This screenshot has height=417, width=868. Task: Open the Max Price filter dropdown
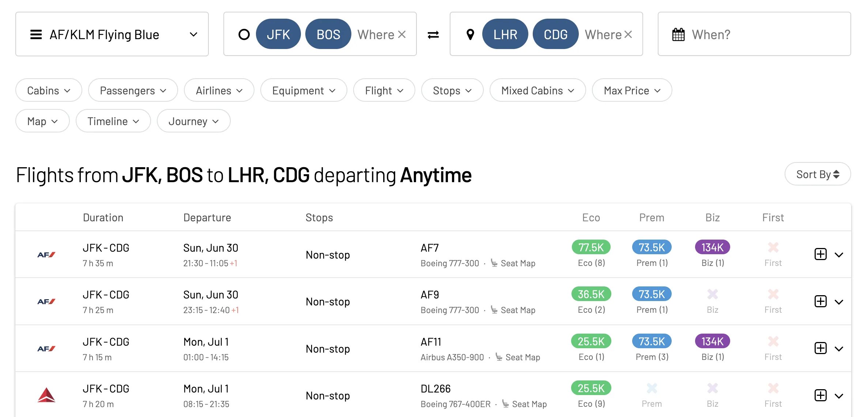[x=632, y=90]
